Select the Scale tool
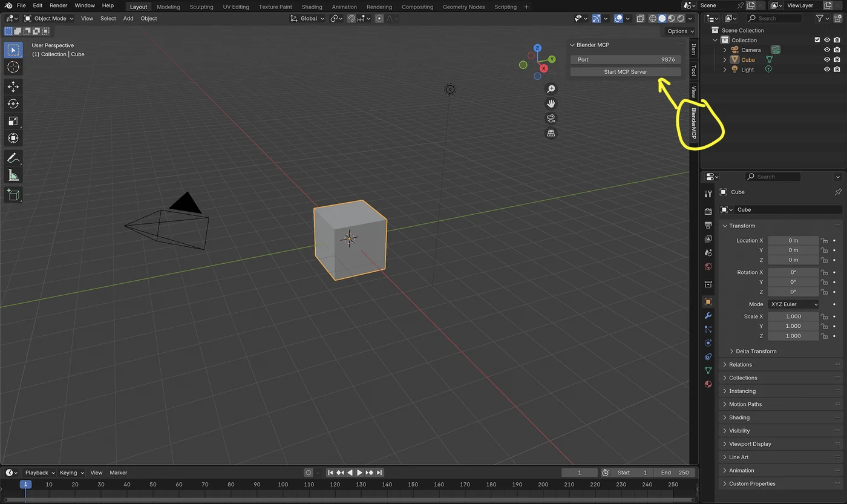Viewport: 847px width, 504px height. [x=13, y=121]
